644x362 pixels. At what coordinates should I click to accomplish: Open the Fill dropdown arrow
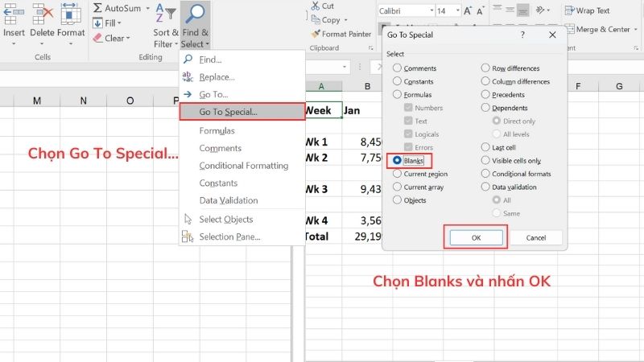click(x=119, y=23)
